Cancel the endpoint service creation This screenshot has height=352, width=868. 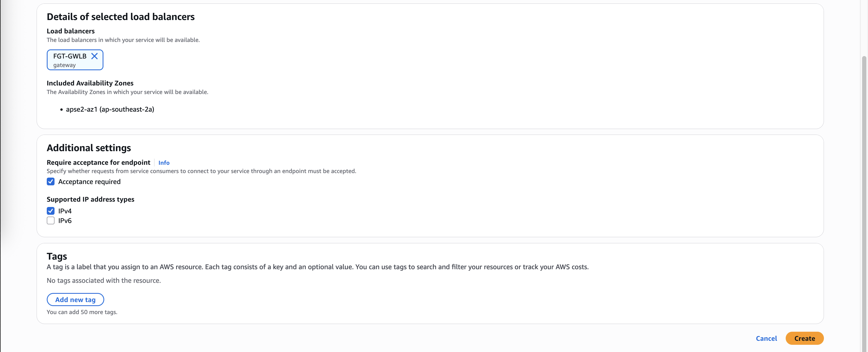pos(766,338)
